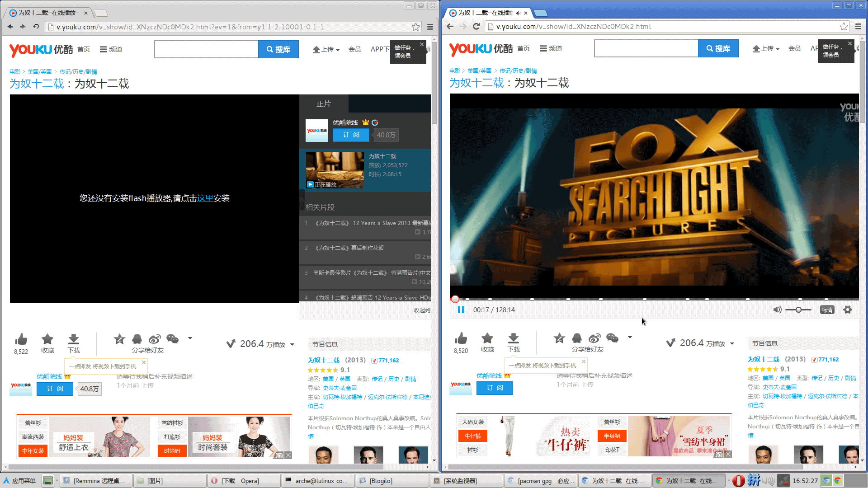Download video 下载 in right window
Screen dimensions: 868x488
tap(514, 342)
